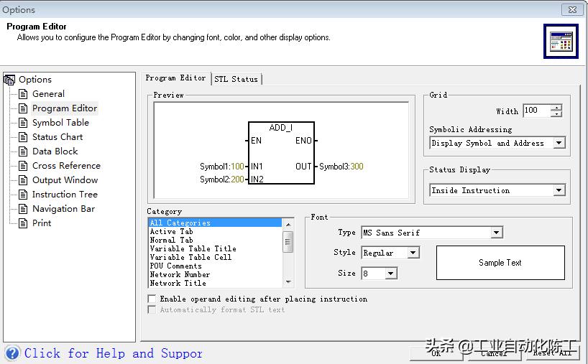
Task: Click the General page icon in tree
Action: (x=24, y=94)
